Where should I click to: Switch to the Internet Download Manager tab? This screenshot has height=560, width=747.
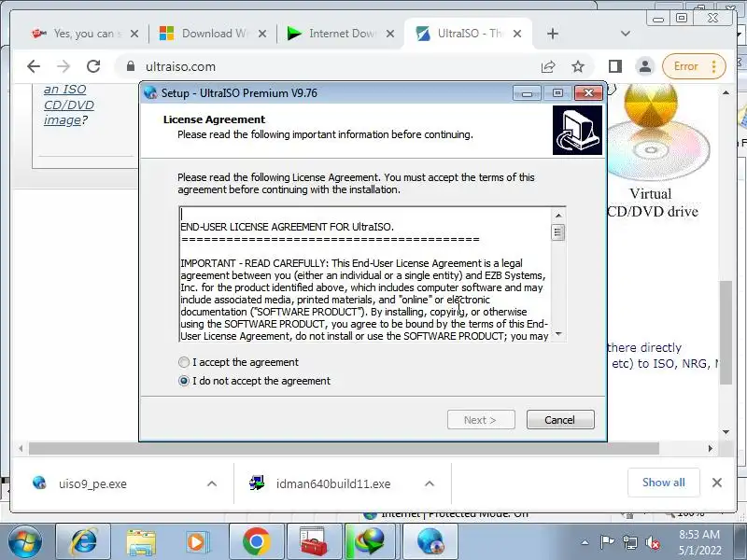coord(342,34)
